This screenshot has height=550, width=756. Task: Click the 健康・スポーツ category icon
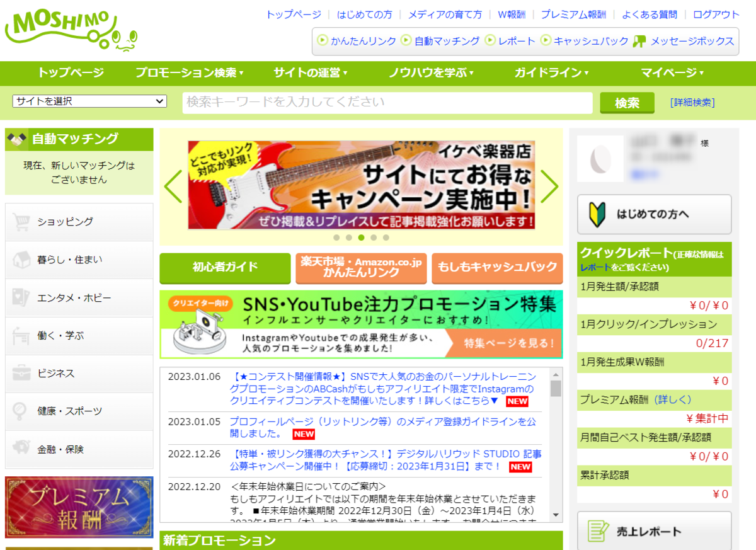click(20, 411)
